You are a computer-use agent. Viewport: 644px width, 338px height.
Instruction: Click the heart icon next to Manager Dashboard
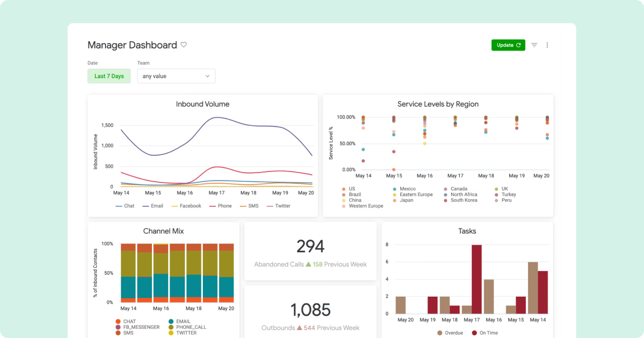183,45
